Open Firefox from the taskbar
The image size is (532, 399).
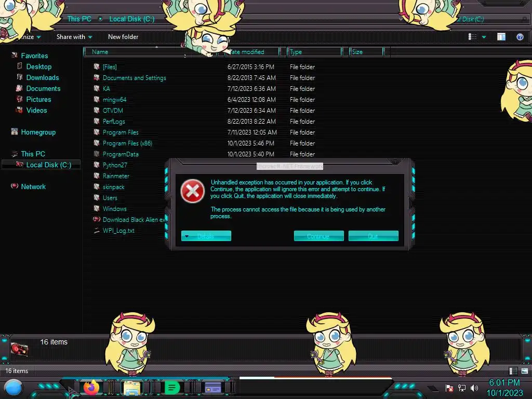[x=91, y=388]
